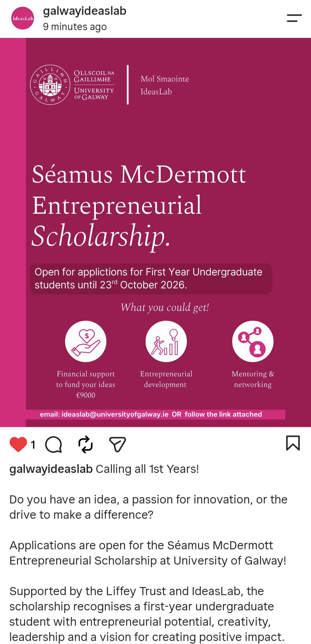
Task: Tap the 9 minutes ago timestamp
Action: 75,27
